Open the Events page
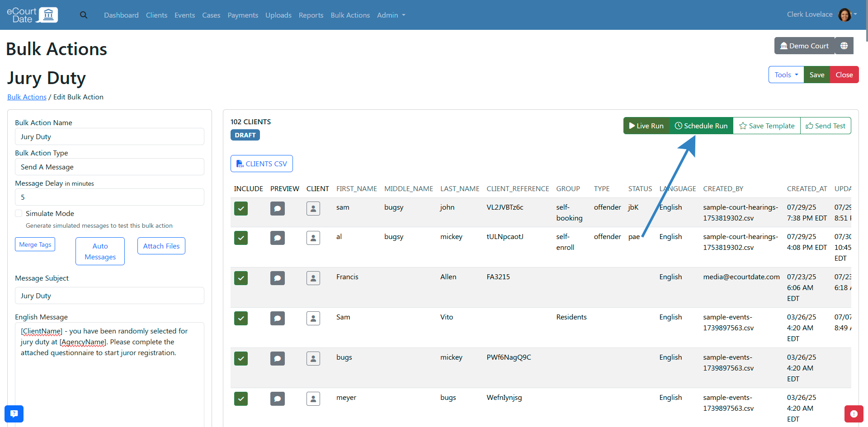The width and height of the screenshot is (868, 427). point(184,15)
